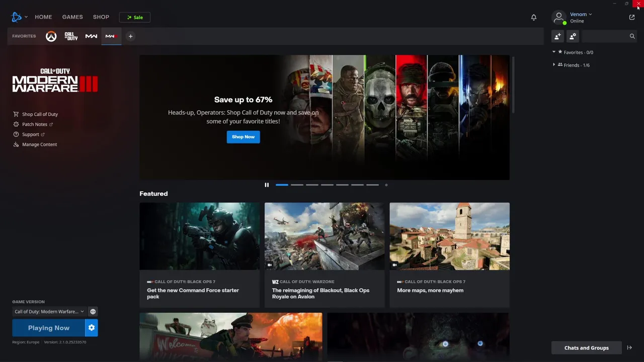Expand the Friends - 1/6 group
This screenshot has width=644, height=362.
(554, 65)
